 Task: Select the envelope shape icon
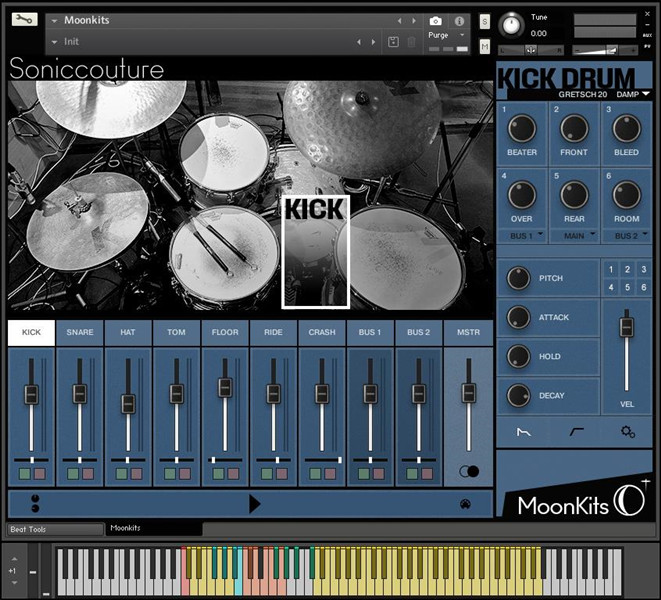523,432
